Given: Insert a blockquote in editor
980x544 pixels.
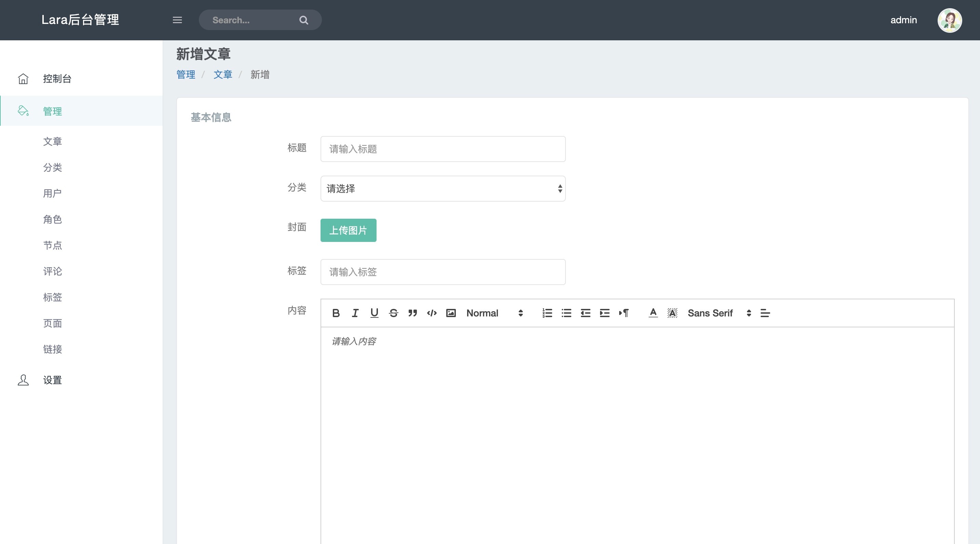Looking at the screenshot, I should tap(412, 313).
